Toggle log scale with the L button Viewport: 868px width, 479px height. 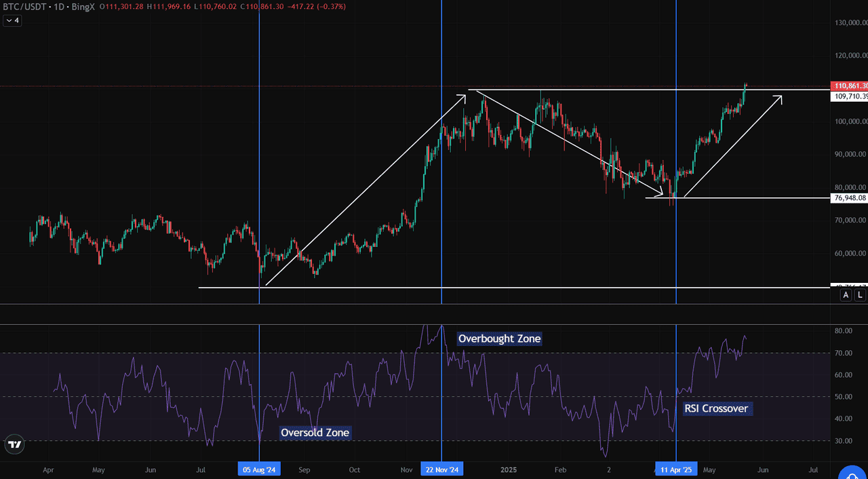(x=860, y=294)
